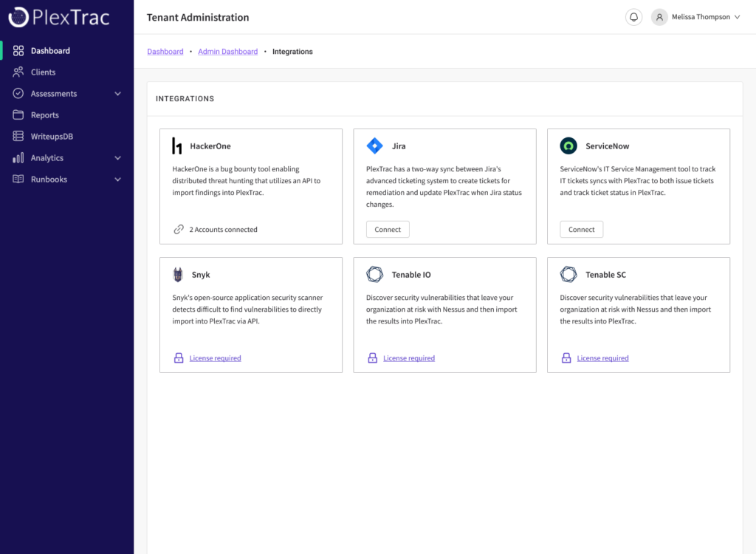Click the link icon beside accounts connected
Screen dimensions: 756x554
(x=179, y=229)
